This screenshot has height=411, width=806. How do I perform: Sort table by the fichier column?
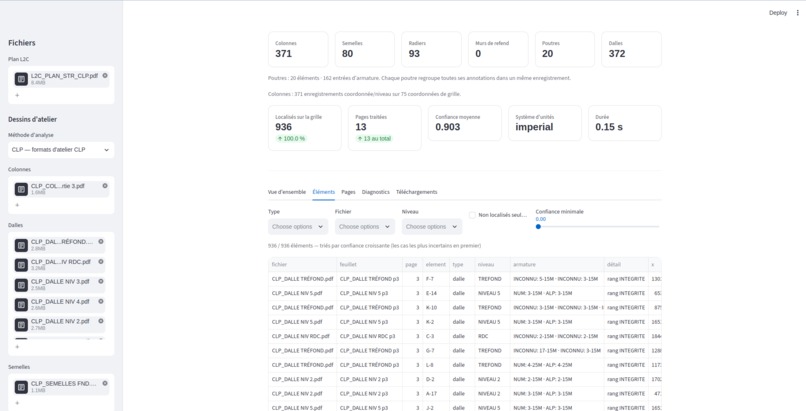[x=302, y=265]
